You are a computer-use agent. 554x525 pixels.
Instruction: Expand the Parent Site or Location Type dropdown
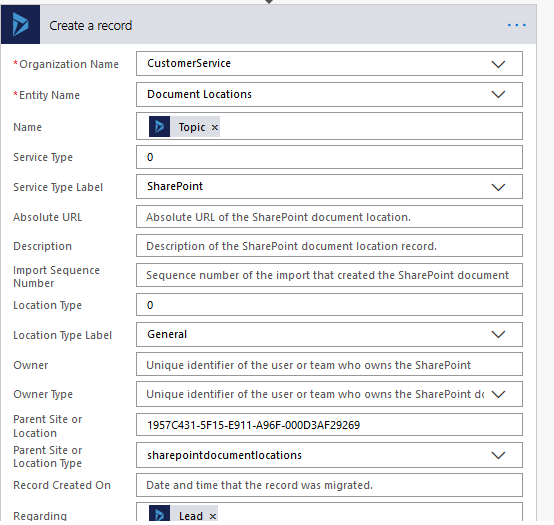click(x=498, y=455)
